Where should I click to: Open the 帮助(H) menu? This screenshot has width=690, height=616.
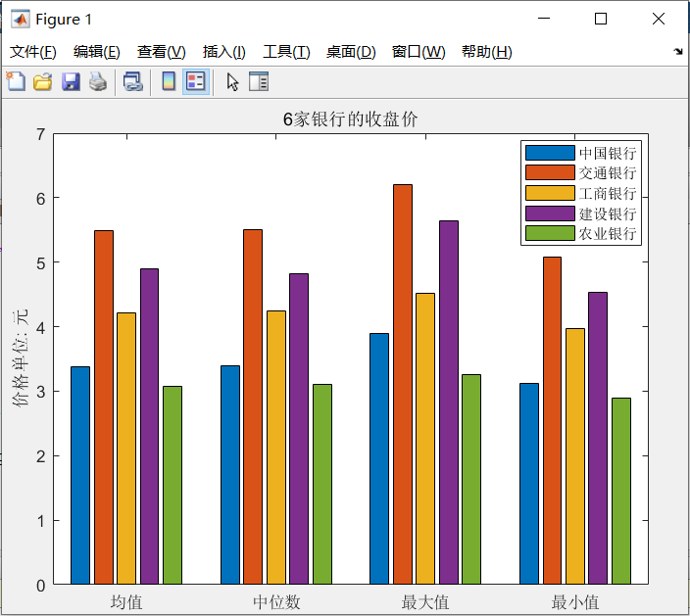(487, 52)
